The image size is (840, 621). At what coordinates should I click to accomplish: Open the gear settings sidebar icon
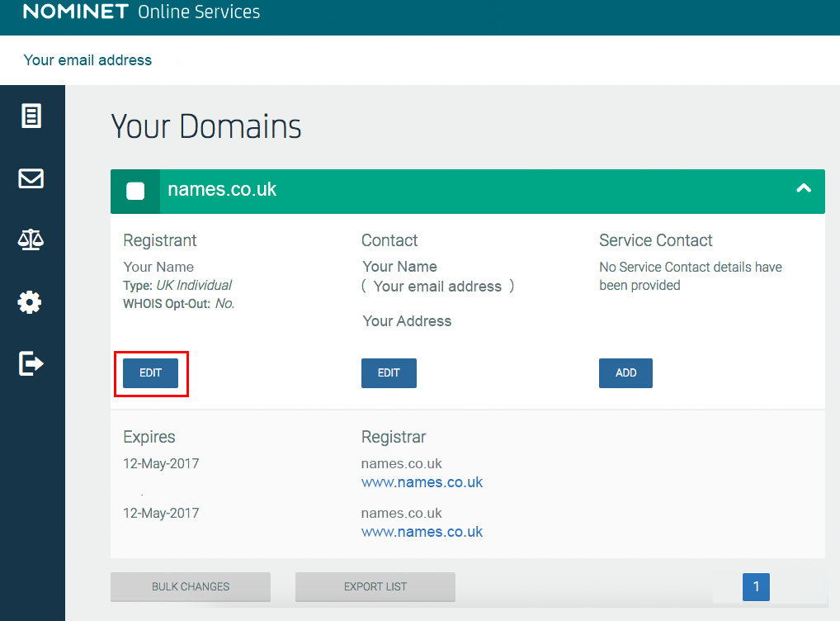30,302
